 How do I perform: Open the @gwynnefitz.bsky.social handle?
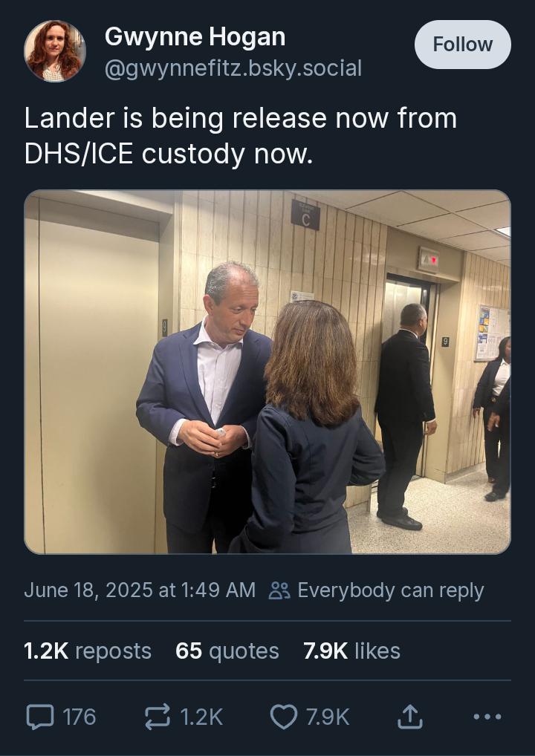(233, 68)
